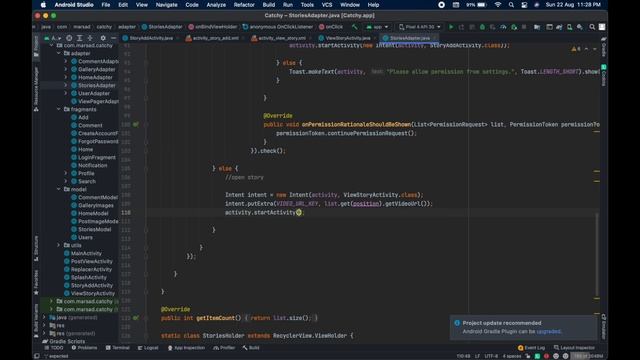Click the grey Stop square in toolbar
The image size is (640, 360).
(524, 27)
